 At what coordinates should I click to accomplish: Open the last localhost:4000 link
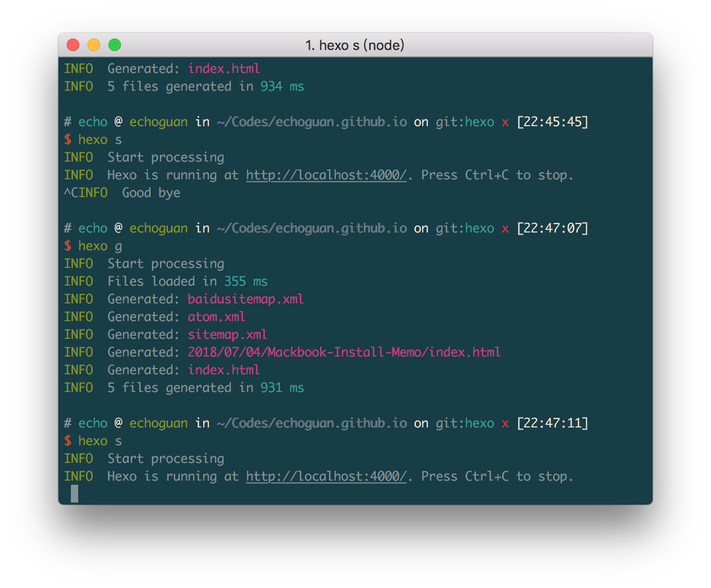[326, 476]
